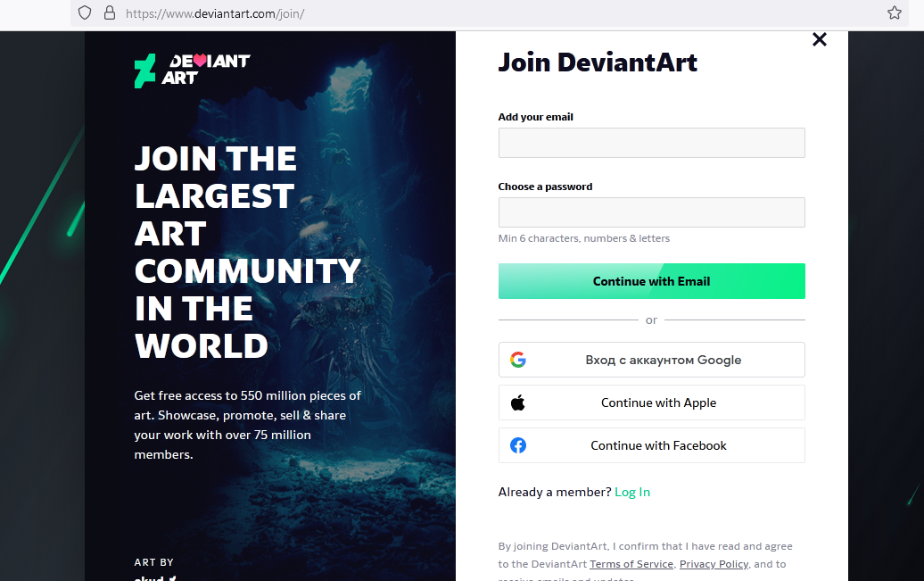Click the Google logo icon
924x581 pixels.
click(518, 360)
